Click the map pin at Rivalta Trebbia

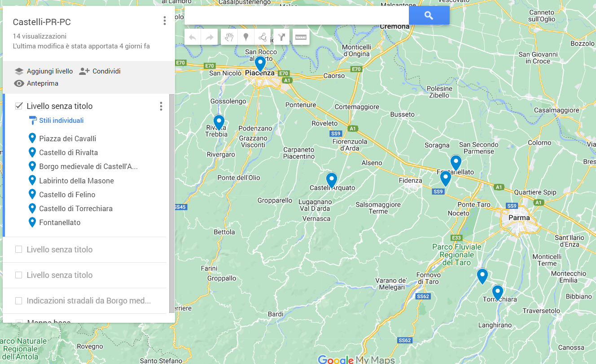[219, 122]
